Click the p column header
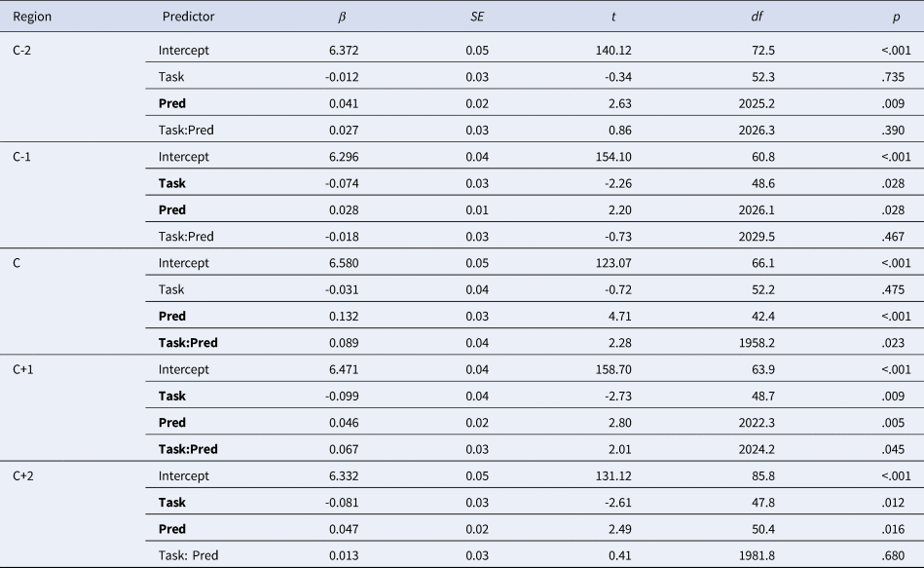The image size is (924, 568). coord(898,17)
